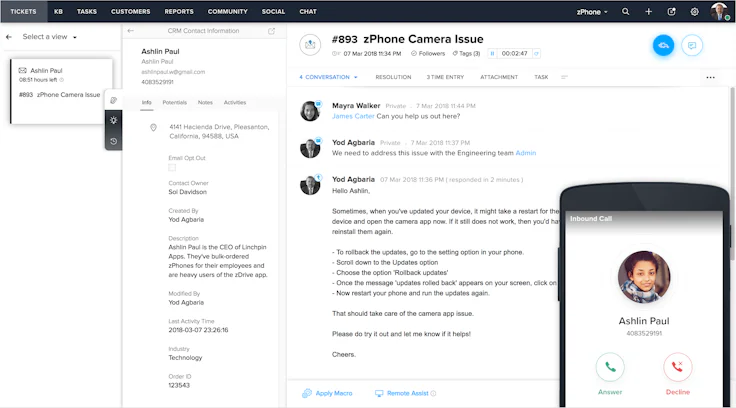The width and height of the screenshot is (736, 408).
Task: Select the Info tab in CRM panel
Action: pos(146,102)
